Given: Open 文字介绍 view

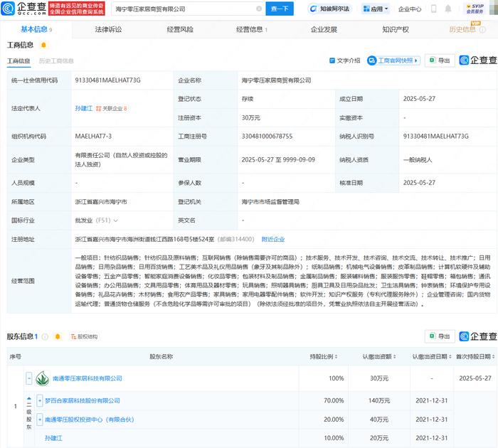Looking at the screenshot, I should click(x=345, y=60).
